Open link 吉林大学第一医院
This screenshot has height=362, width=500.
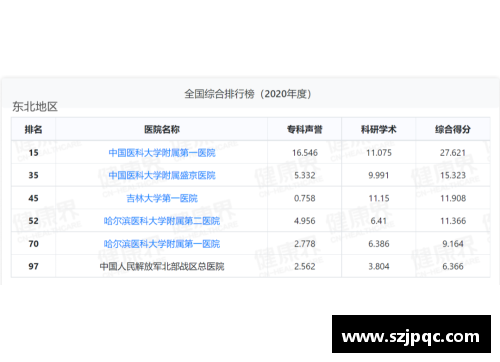point(162,198)
